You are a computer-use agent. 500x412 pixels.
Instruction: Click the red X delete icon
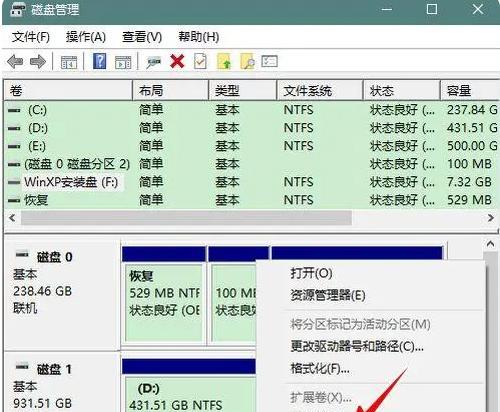tap(177, 61)
